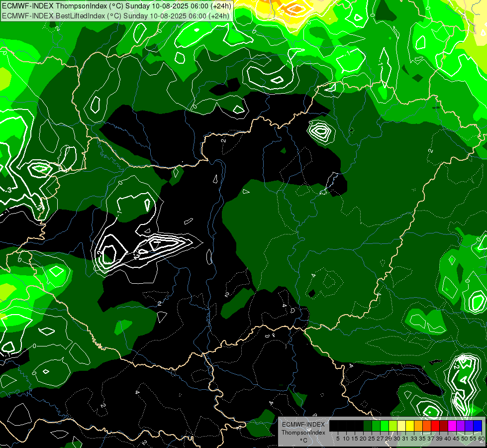Select the blue 55–60 legend swatch
The height and width of the screenshot is (448, 487).
(478, 426)
